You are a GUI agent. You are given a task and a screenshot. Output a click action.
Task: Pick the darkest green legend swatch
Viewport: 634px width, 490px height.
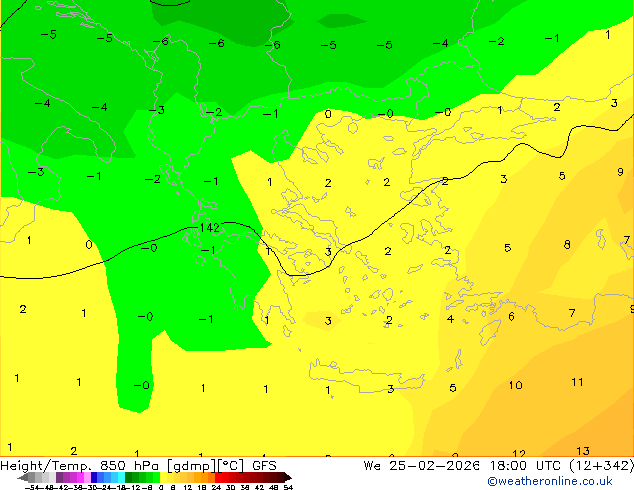coord(128,477)
